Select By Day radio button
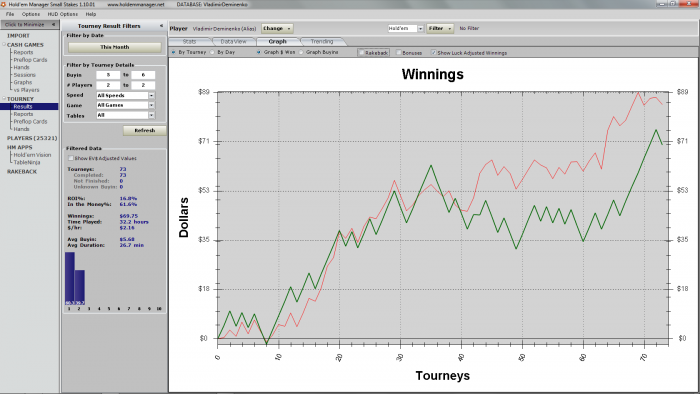 pos(212,52)
